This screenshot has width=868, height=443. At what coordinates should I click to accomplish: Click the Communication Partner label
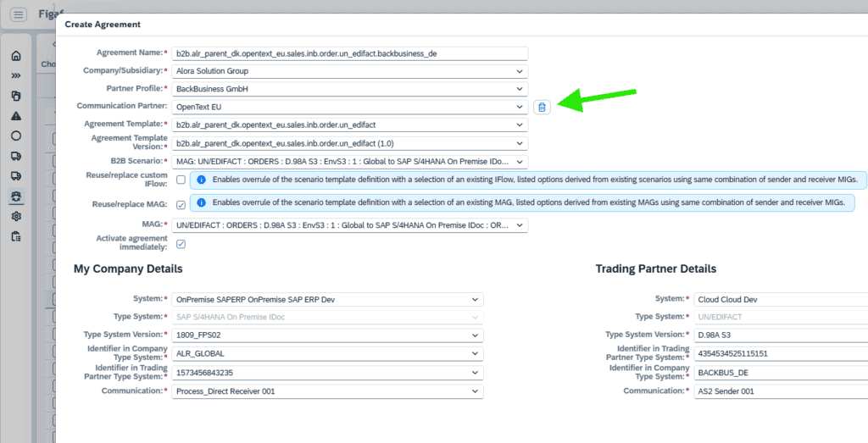click(122, 105)
